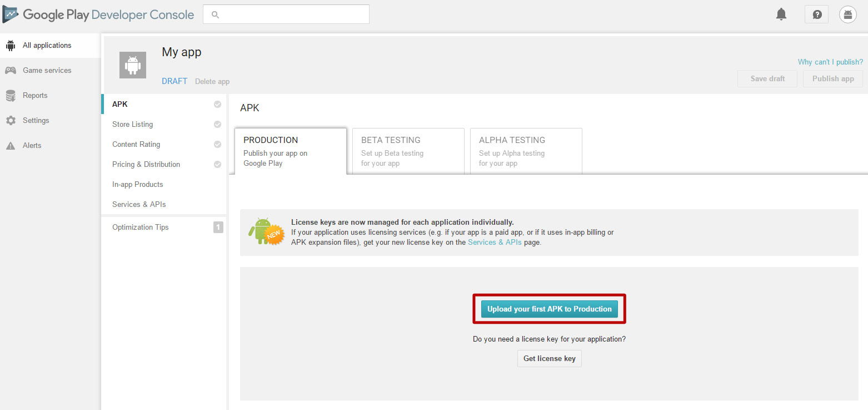Open the help question mark icon
Screen dimensions: 868x410
816,14
